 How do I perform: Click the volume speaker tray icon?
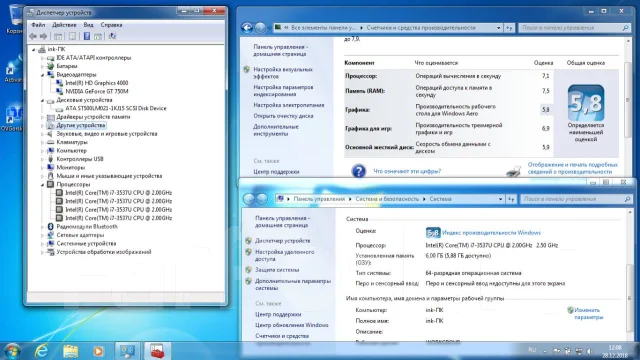(589, 351)
